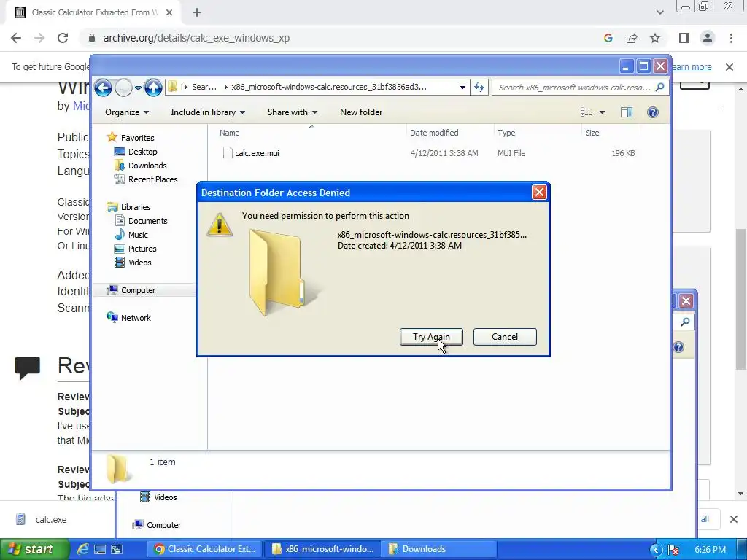This screenshot has height=560, width=747.
Task: Go back in the Explorer window
Action: point(103,87)
